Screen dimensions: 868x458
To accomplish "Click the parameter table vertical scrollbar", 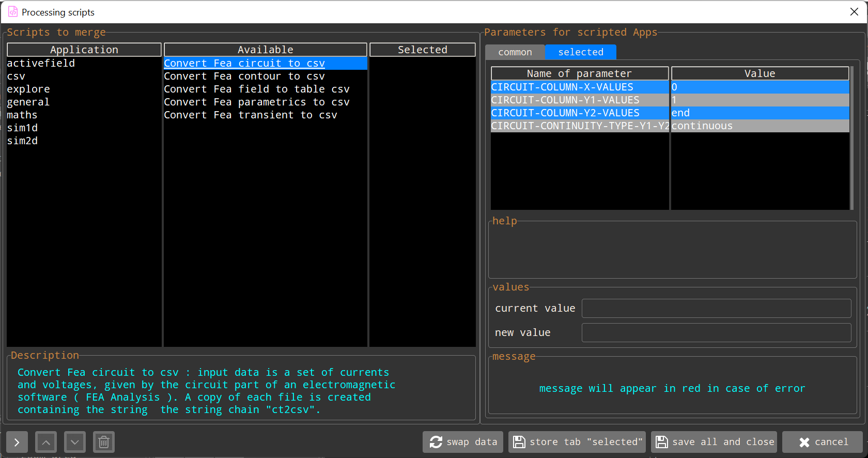I will pos(851,138).
